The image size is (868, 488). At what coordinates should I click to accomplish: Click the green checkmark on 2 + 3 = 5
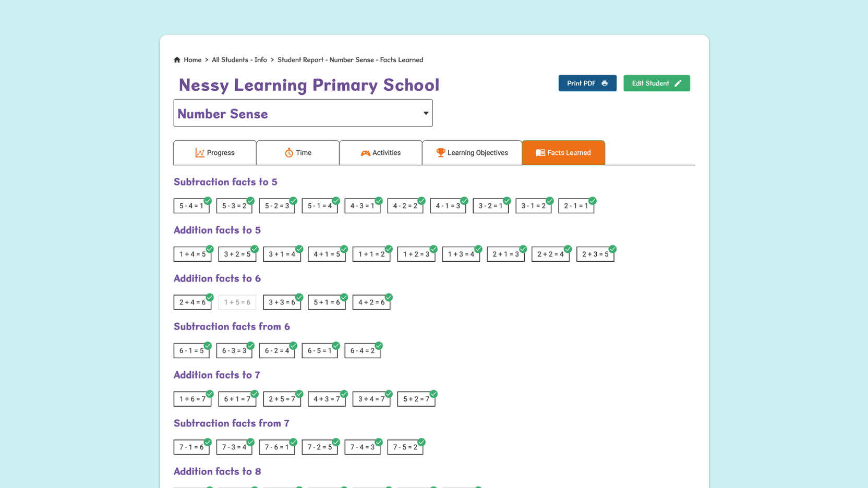613,249
